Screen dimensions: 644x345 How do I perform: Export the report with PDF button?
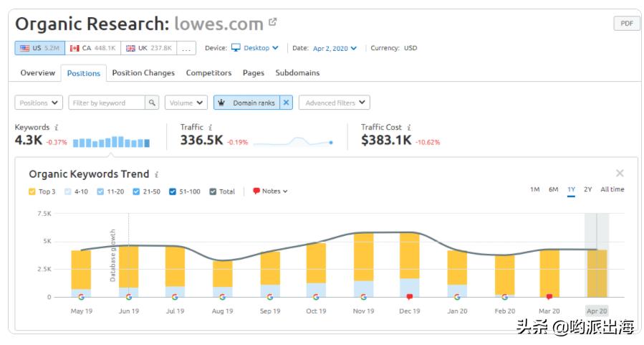point(626,24)
